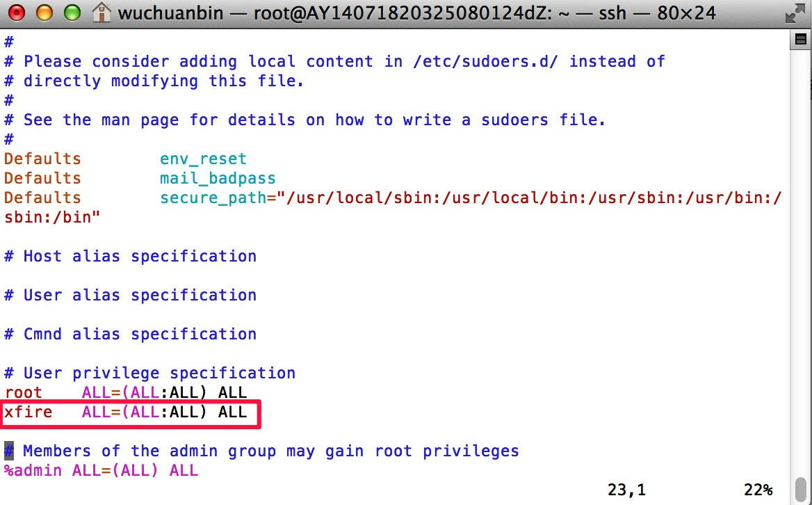The width and height of the screenshot is (812, 505).
Task: Click the env_reset setting text
Action: coord(203,159)
